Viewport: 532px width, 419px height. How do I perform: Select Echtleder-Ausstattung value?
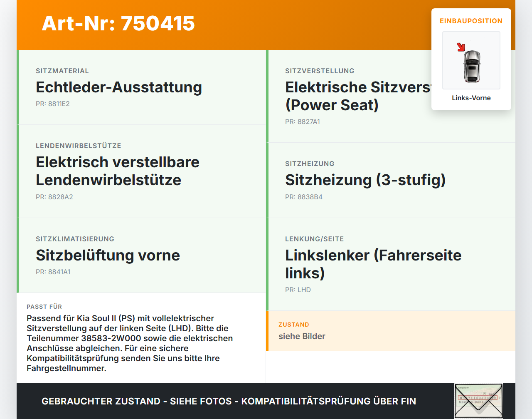coord(119,87)
